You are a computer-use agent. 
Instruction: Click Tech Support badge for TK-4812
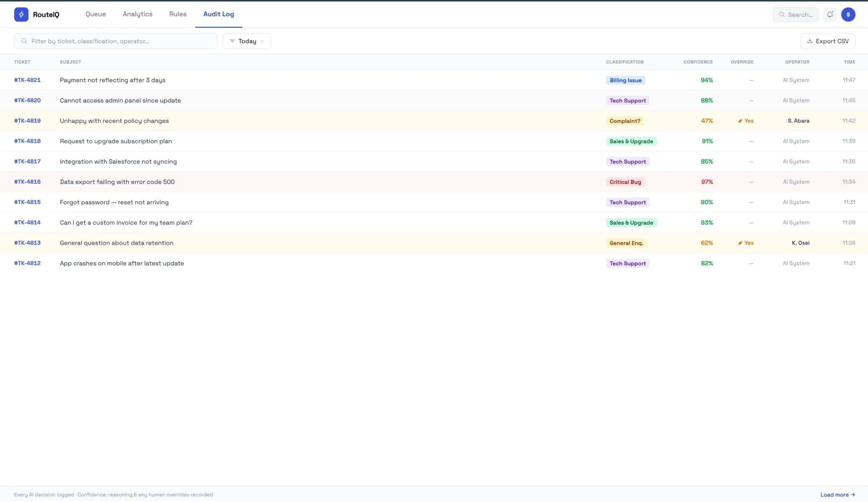pyautogui.click(x=628, y=264)
